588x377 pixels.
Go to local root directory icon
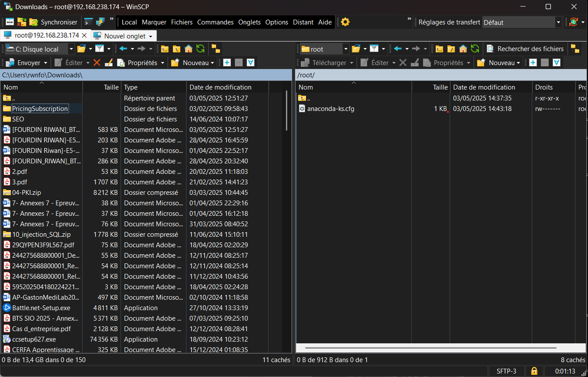(x=176, y=49)
